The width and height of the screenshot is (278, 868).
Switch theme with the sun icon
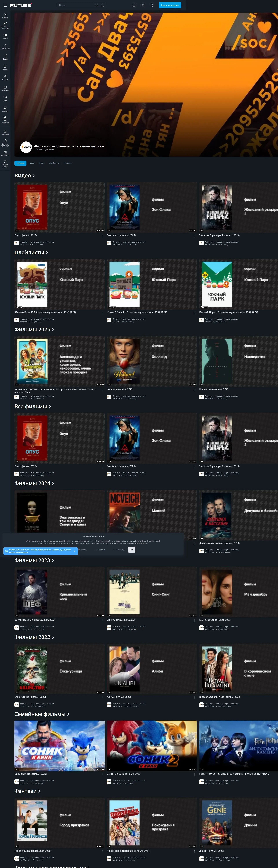pyautogui.click(x=152, y=5)
